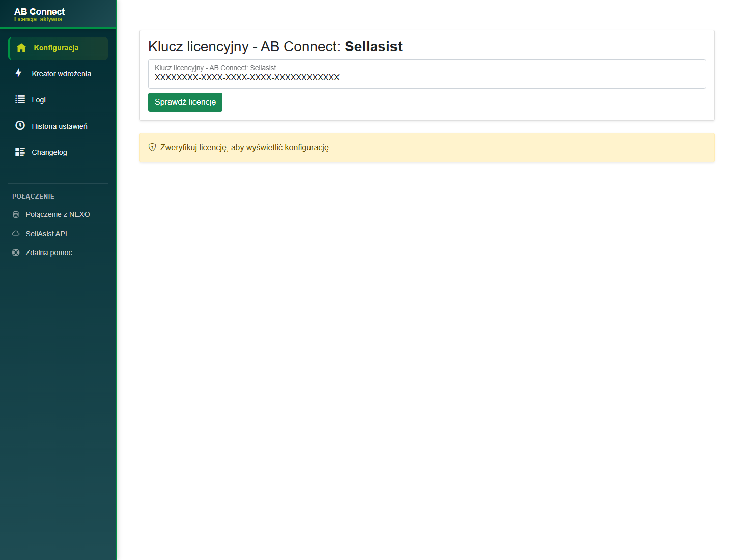733x560 pixels.
Task: Open Historia ustawień
Action: pos(58,126)
